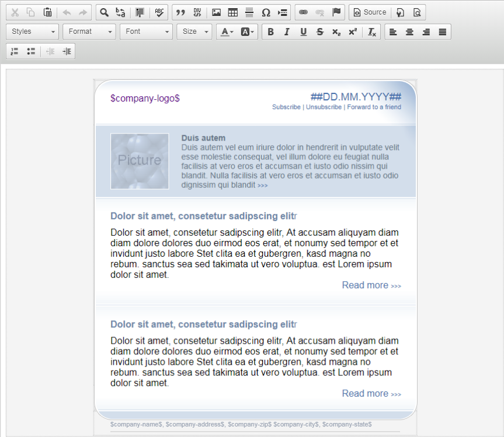Align text left
This screenshot has height=437, width=504.
[x=393, y=32]
